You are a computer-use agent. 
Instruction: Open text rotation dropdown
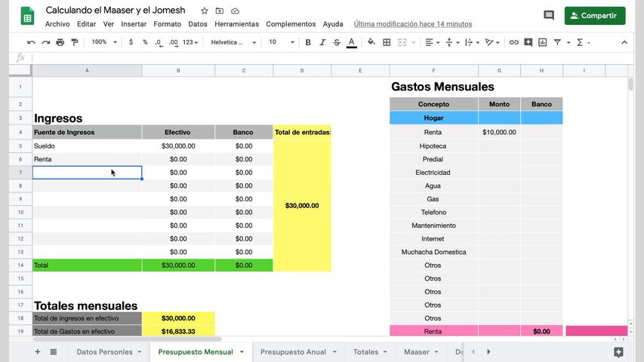click(x=491, y=42)
